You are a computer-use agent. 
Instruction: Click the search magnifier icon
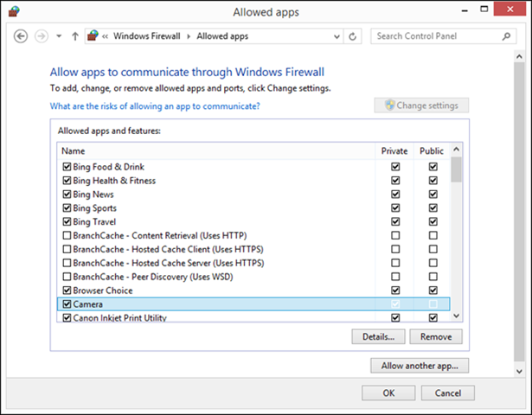pos(506,36)
